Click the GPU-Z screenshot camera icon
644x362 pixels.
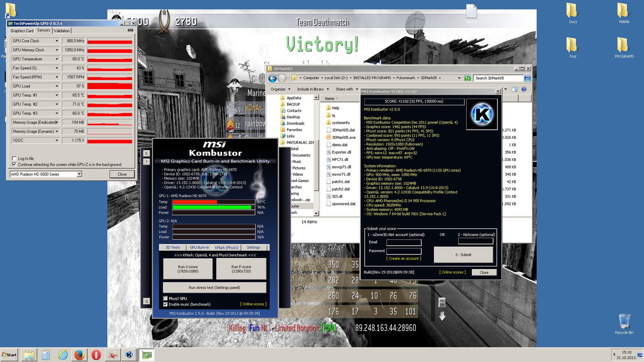coord(131,30)
